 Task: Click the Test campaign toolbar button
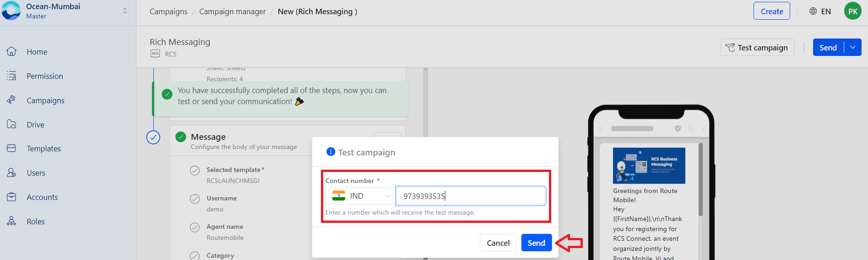click(x=757, y=47)
